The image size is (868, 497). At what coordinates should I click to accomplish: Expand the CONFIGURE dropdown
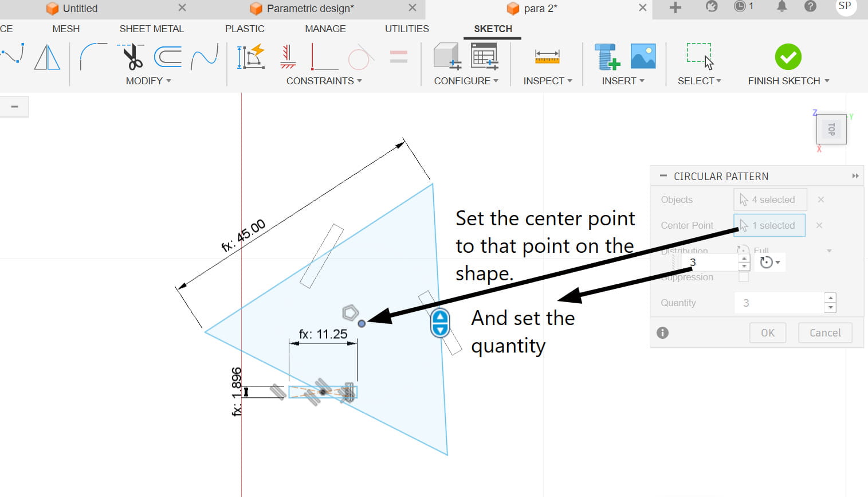point(466,81)
